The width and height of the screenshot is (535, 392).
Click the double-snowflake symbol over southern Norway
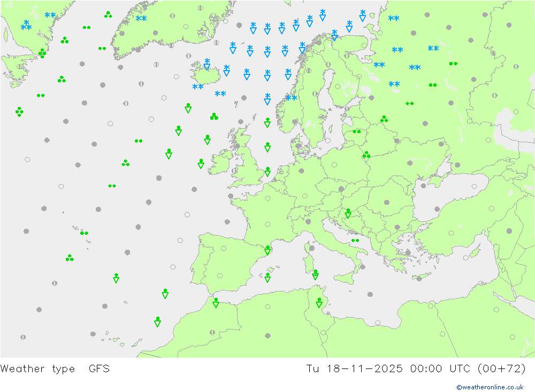click(292, 98)
